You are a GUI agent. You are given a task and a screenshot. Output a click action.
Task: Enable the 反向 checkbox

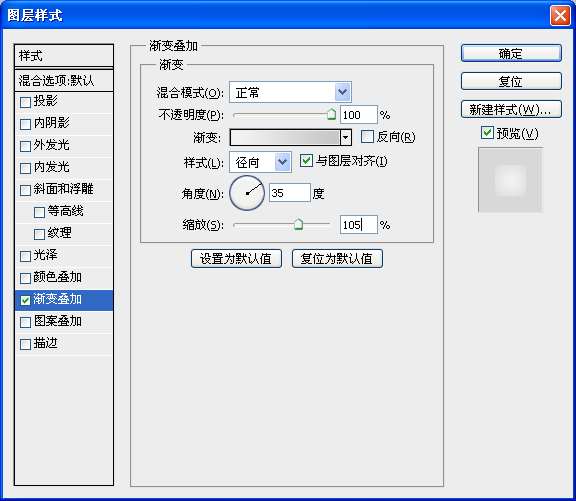point(367,137)
